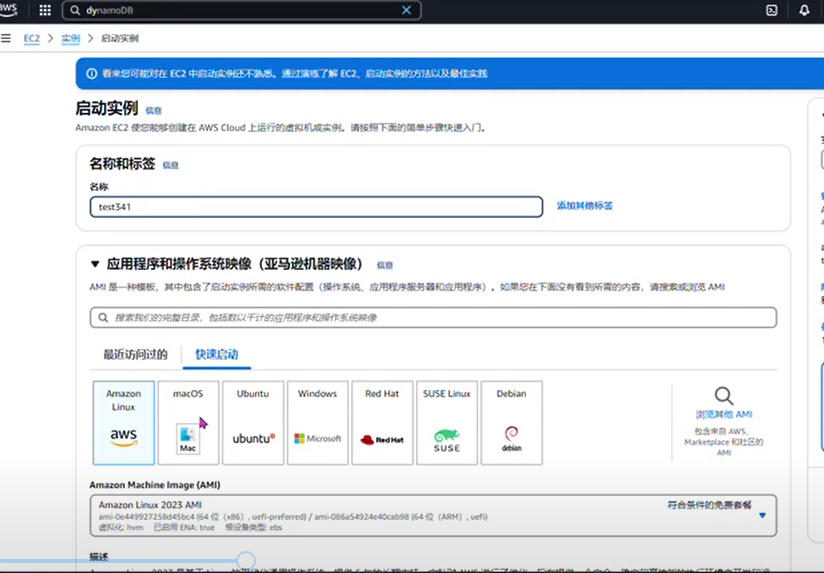Viewport: 824px width, 573px height.
Task: Click the search magnifier in top bar
Action: [x=75, y=10]
